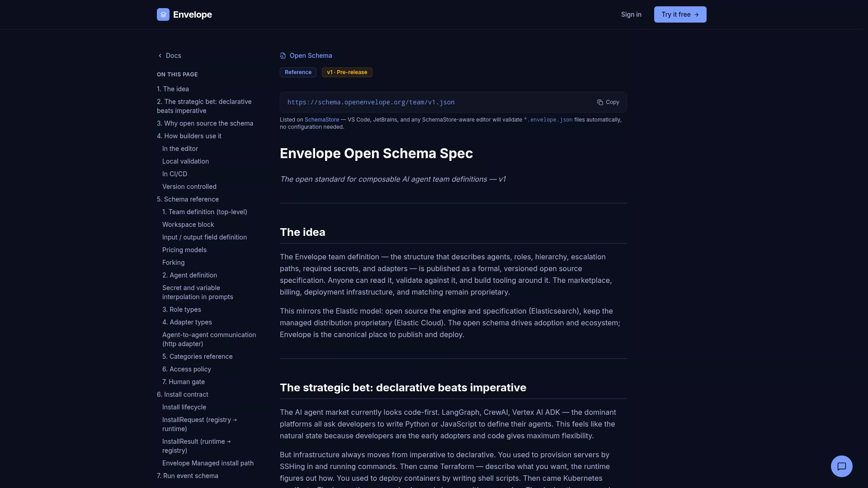The image size is (868, 488).
Task: Open '3. Why open source the schema'
Action: tap(205, 123)
